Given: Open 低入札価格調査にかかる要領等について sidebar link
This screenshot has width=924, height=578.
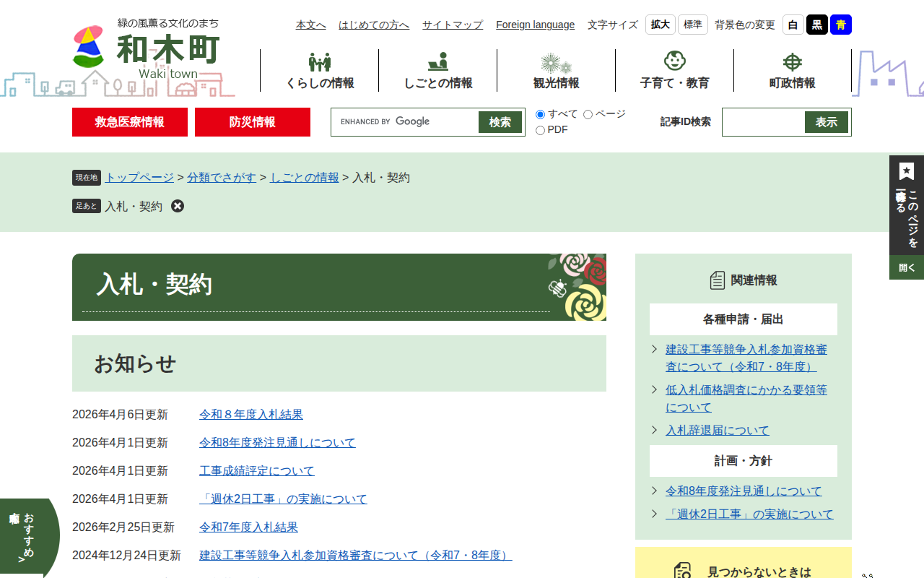Looking at the screenshot, I should click(x=746, y=399).
